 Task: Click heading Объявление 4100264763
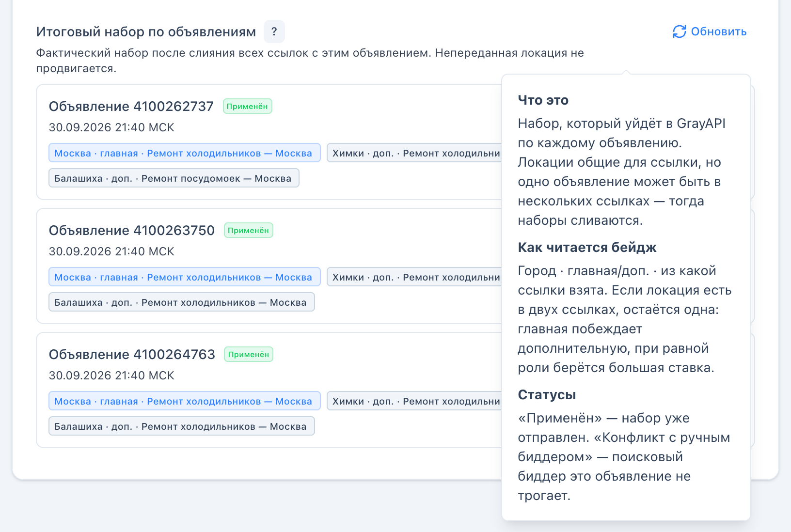pyautogui.click(x=132, y=354)
